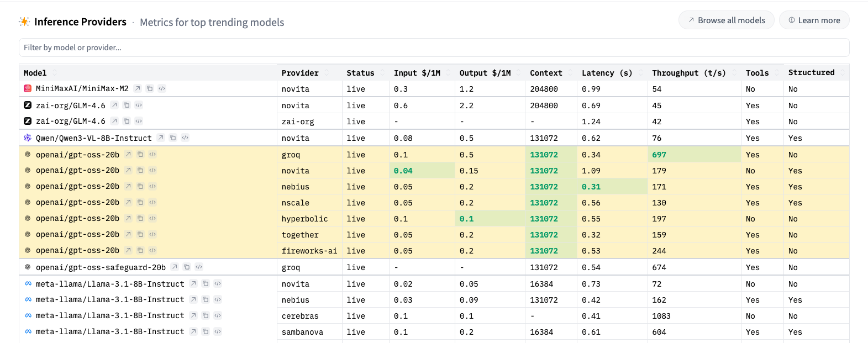
Task: Click the Qwen logo icon
Action: click(28, 138)
